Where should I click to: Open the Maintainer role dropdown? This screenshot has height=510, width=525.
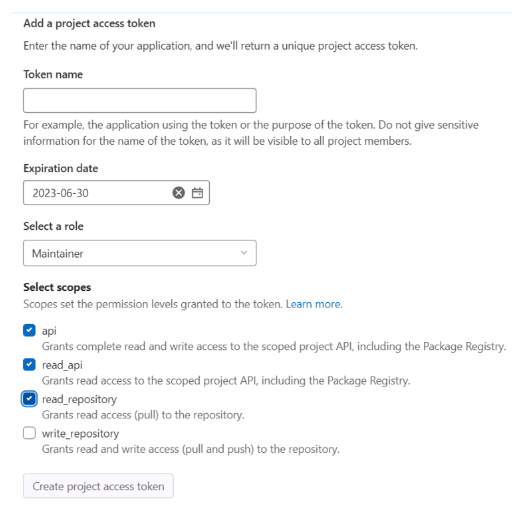140,253
